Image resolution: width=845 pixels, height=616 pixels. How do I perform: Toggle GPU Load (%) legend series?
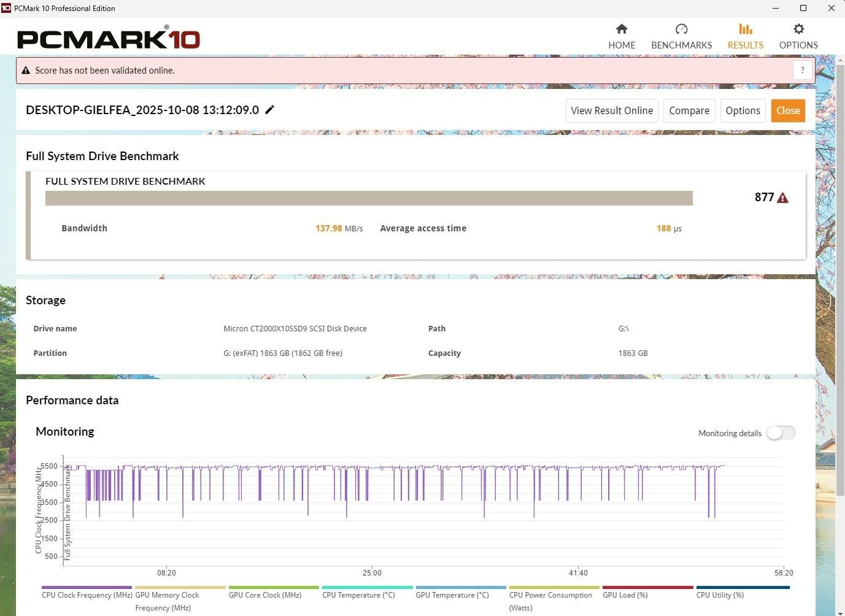point(625,595)
